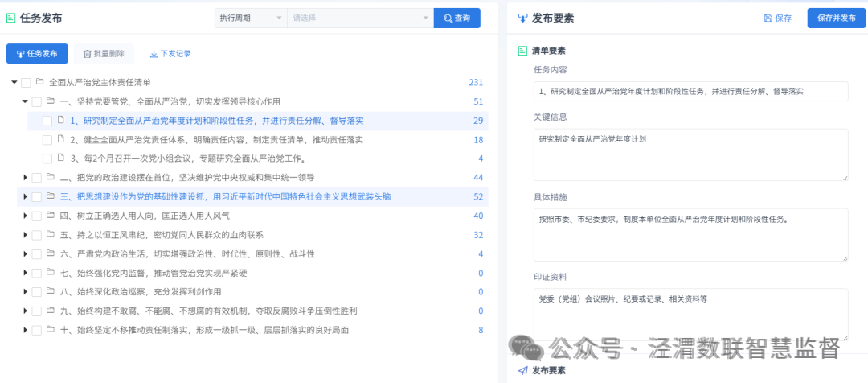Click the green 清单要素 section icon
The image size is (868, 383).
point(522,51)
